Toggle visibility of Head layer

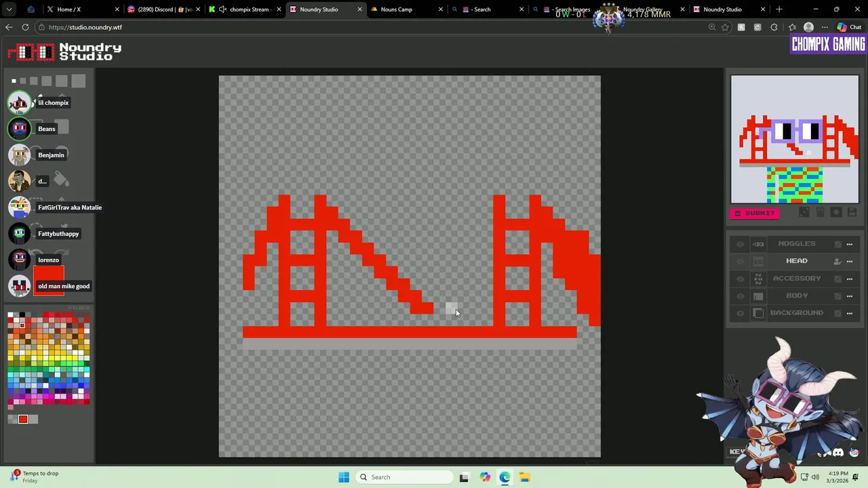[x=741, y=261]
